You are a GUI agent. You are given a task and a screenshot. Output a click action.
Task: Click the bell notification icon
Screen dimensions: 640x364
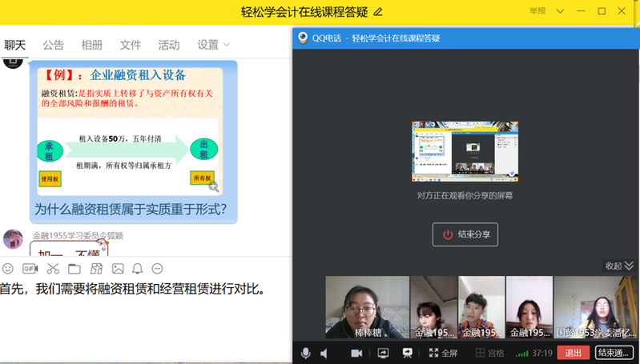coord(138,268)
